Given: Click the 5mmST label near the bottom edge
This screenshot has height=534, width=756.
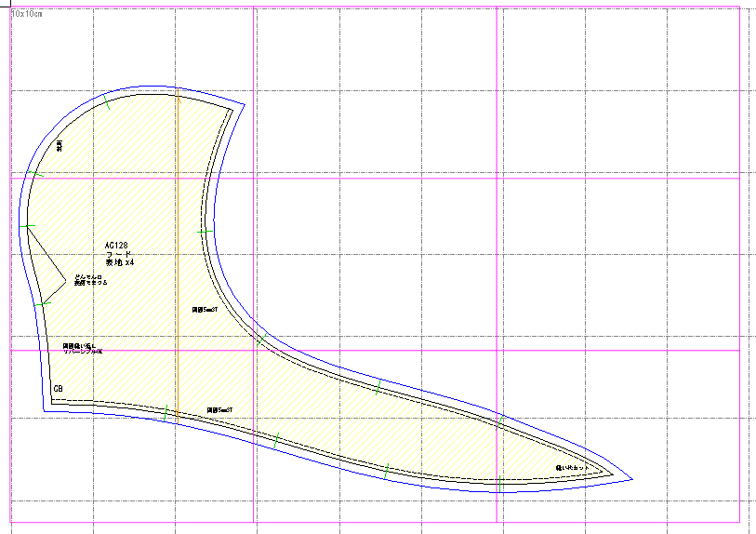Looking at the screenshot, I should coord(219,410).
